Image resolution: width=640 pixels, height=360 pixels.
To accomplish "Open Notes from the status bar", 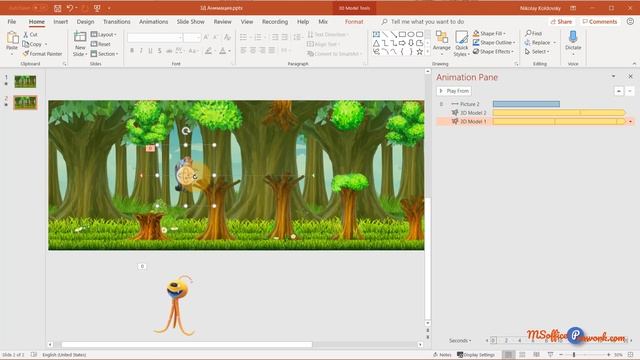I will [442, 355].
